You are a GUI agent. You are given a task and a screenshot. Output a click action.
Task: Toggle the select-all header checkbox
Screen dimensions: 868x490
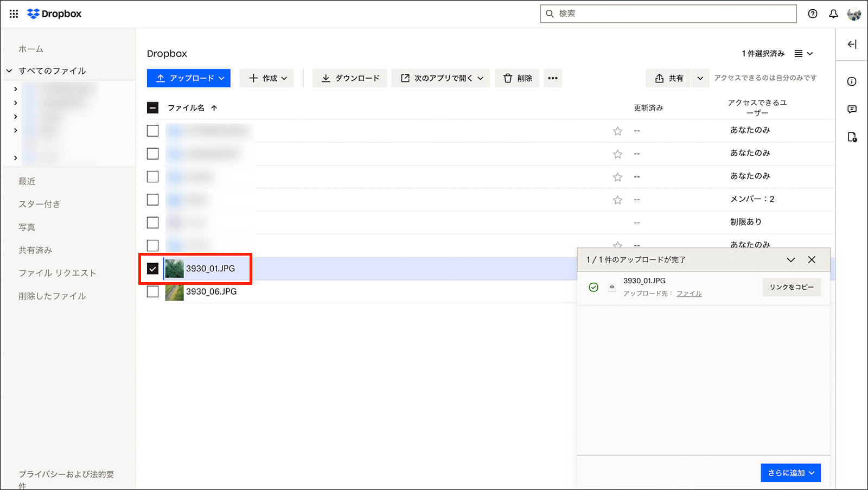(153, 107)
